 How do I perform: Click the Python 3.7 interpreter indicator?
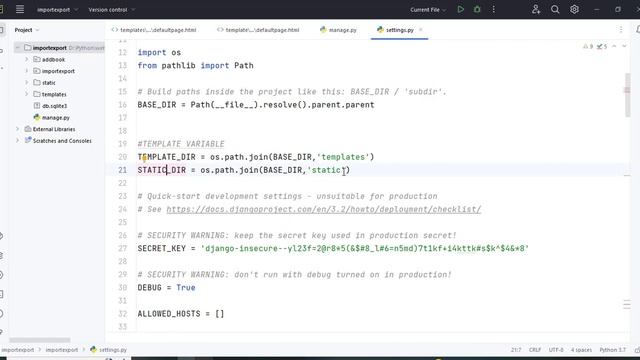(x=612, y=350)
